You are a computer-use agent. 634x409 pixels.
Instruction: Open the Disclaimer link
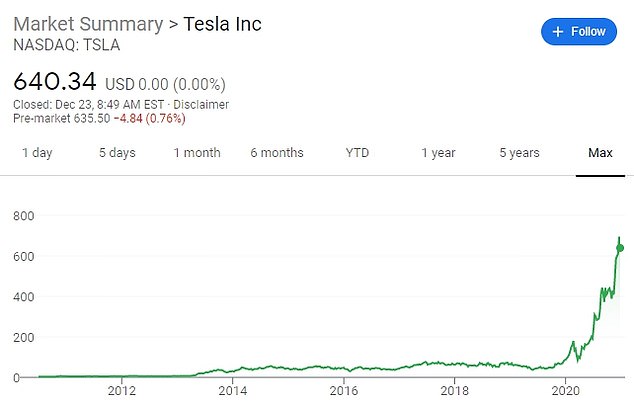[202, 104]
